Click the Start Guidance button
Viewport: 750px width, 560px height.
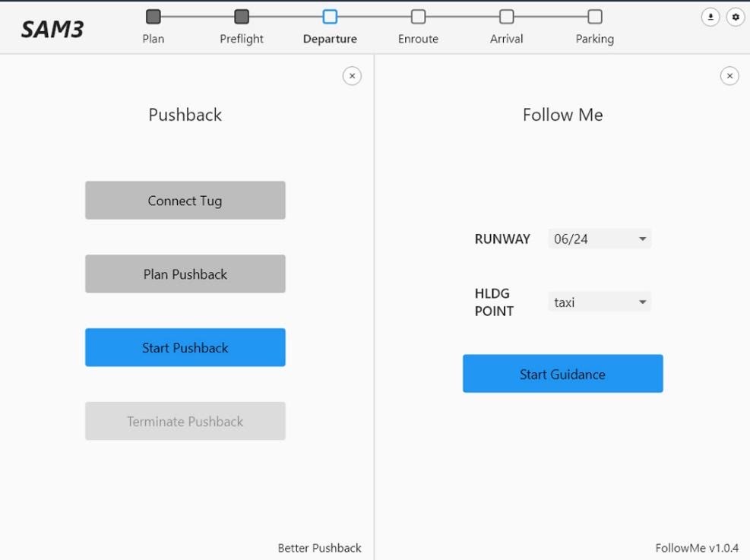click(562, 374)
